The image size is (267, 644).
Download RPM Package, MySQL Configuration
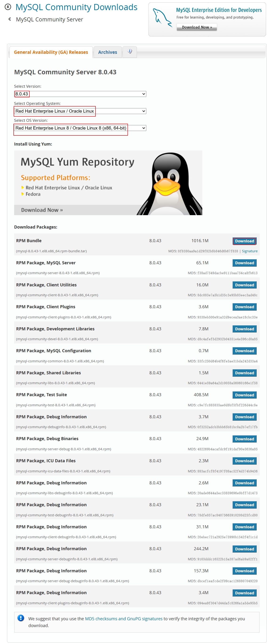244,351
